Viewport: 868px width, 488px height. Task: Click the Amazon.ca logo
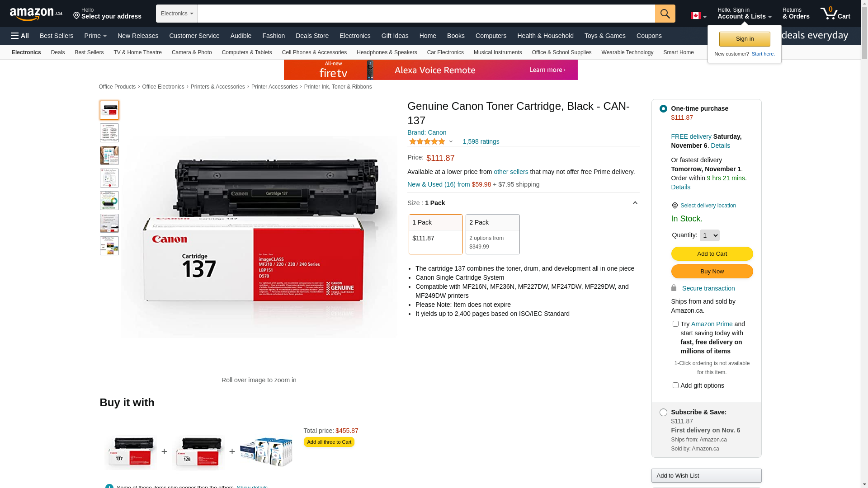36,14
